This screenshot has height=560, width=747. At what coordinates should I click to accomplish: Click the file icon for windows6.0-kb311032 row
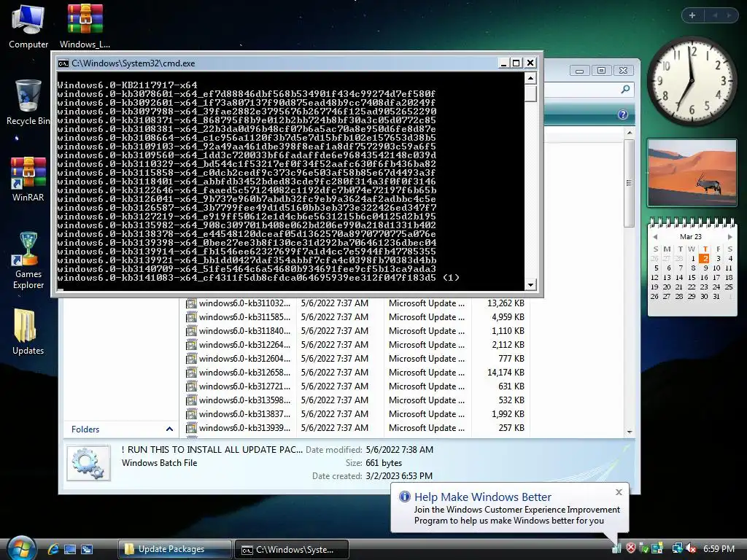pyautogui.click(x=192, y=303)
